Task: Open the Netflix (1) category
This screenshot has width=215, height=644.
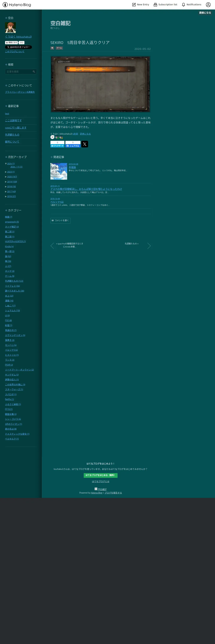Action: pos(10,400)
